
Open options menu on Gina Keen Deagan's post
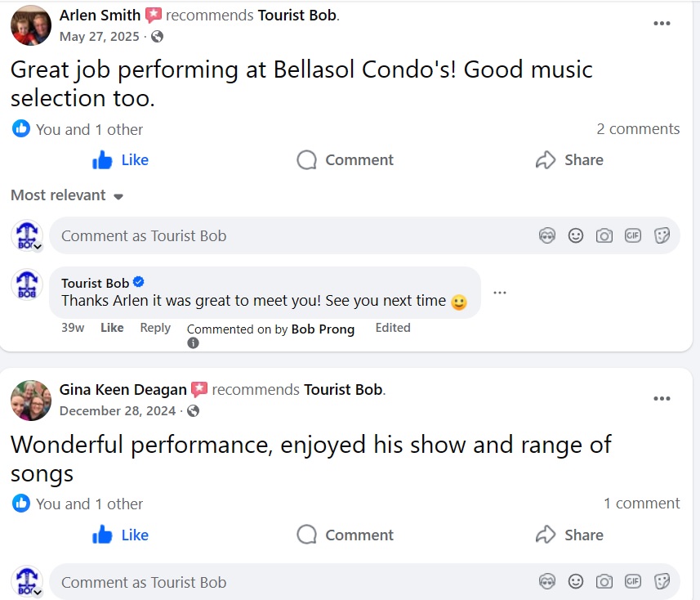coord(662,399)
